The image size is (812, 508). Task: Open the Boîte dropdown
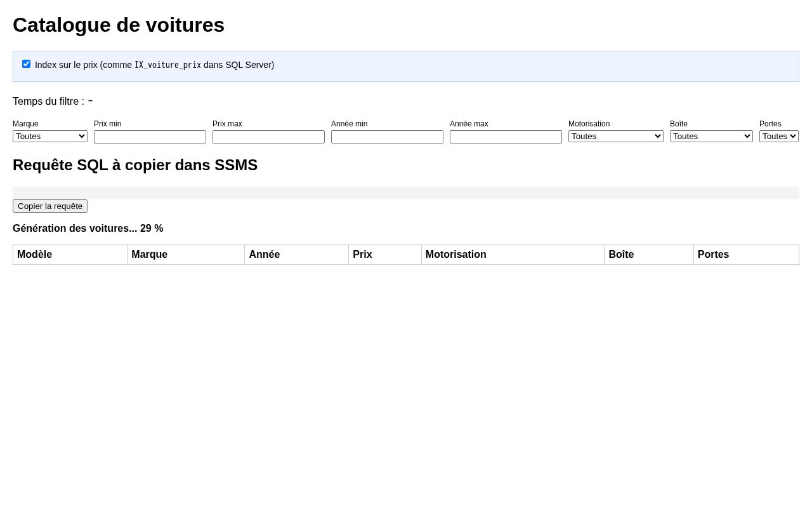[x=711, y=137]
